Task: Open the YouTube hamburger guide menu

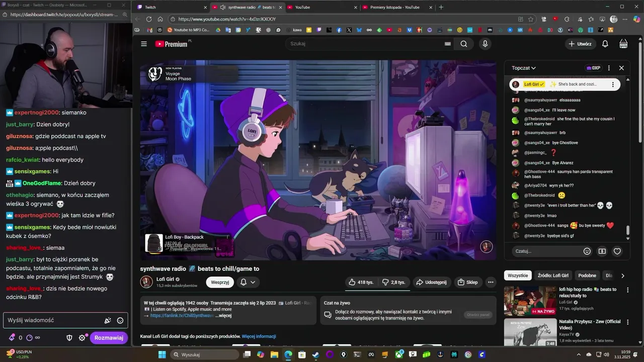Action: 144,44
